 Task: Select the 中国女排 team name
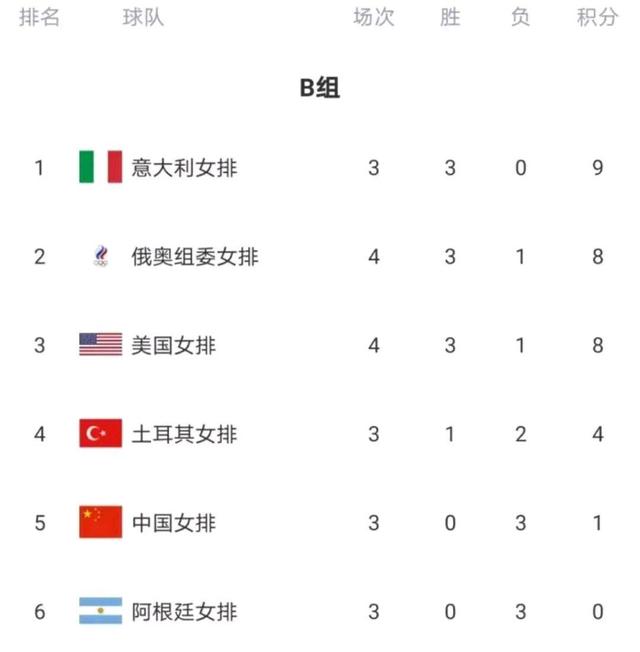tap(173, 523)
